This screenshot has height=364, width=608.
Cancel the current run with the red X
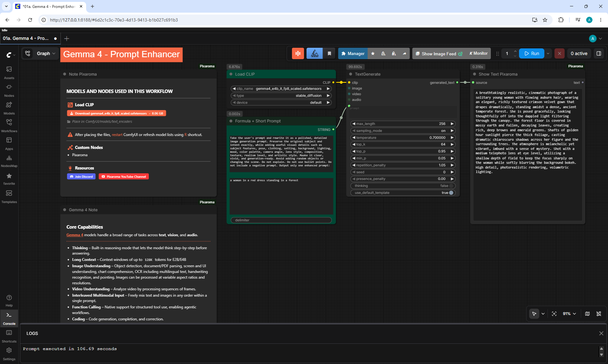pyautogui.click(x=560, y=53)
